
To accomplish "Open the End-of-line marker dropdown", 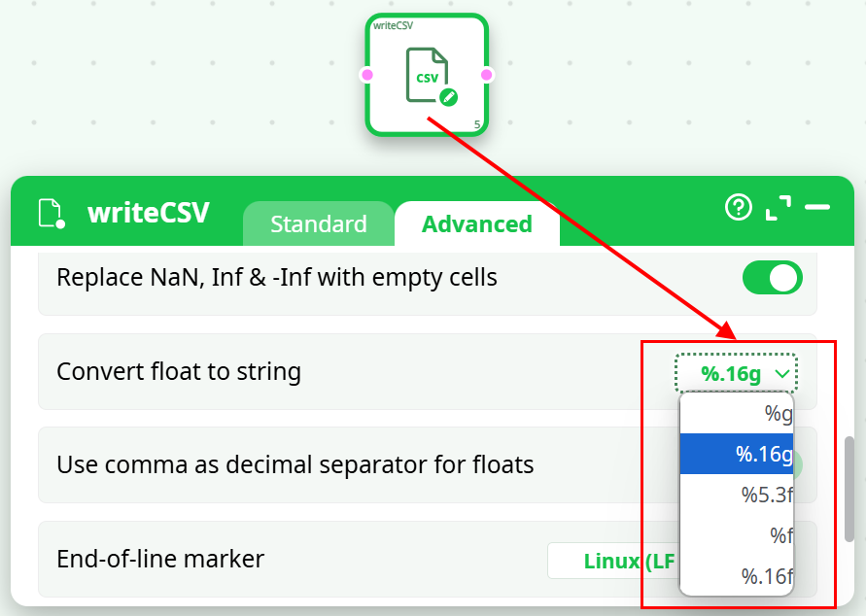I will tap(614, 561).
